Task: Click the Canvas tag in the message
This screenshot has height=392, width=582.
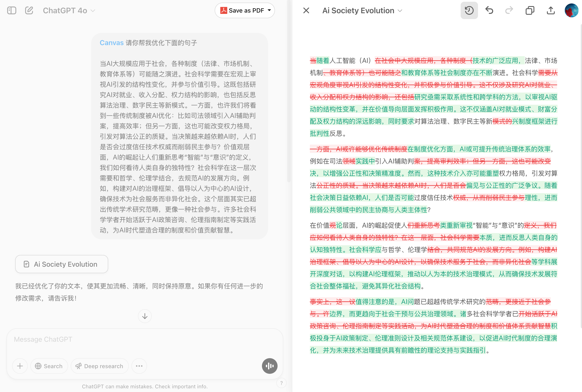Action: 111,43
